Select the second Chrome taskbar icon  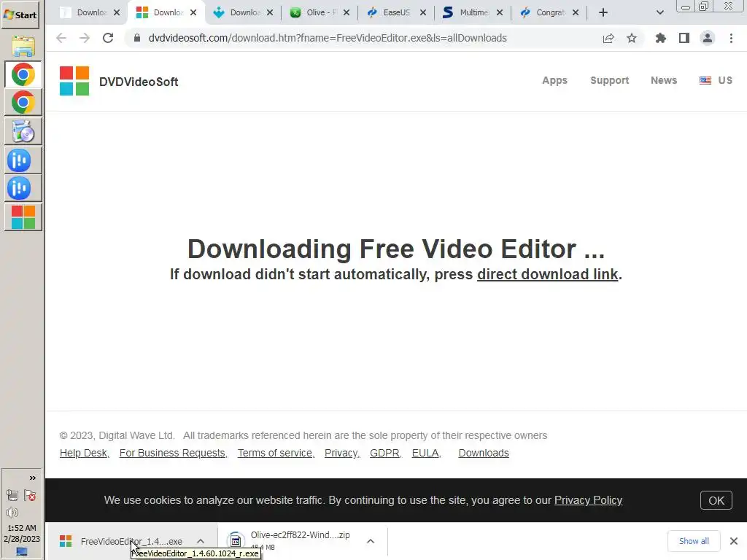(x=23, y=102)
